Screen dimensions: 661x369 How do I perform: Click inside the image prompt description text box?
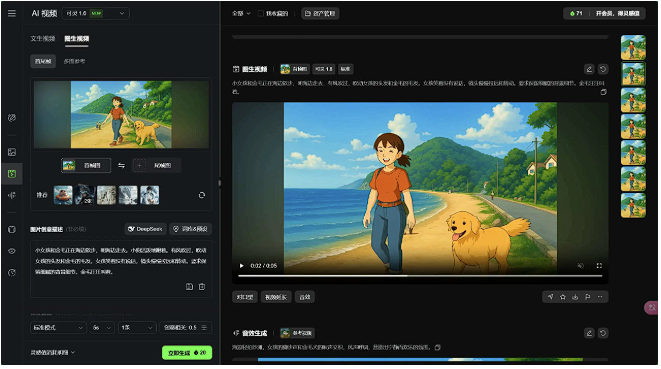click(x=121, y=269)
